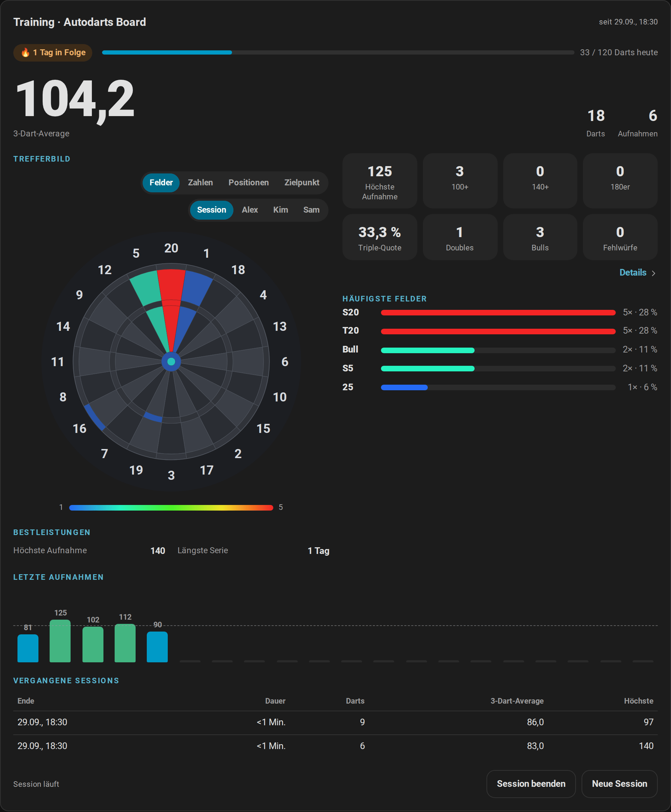Viewport: 671px width, 812px height.
Task: Filter hit map by Sam
Action: (x=311, y=210)
